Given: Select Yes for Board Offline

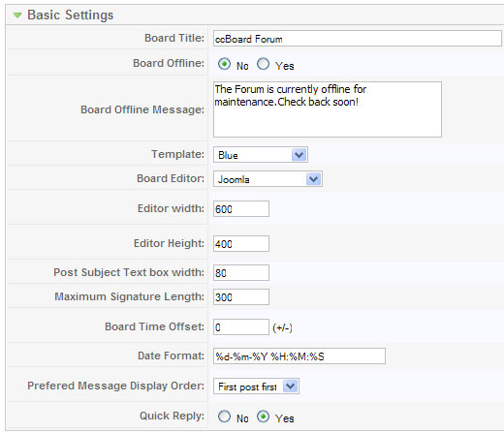Looking at the screenshot, I should point(263,64).
